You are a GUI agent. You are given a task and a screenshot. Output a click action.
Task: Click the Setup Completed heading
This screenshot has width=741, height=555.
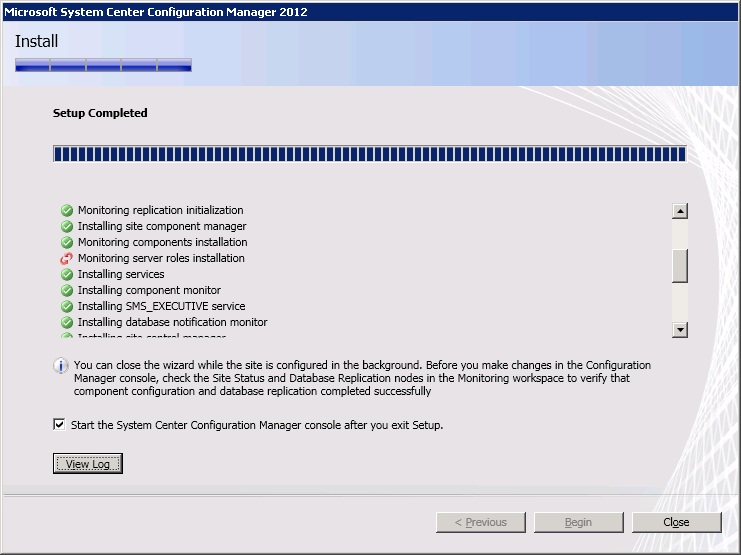(x=100, y=113)
